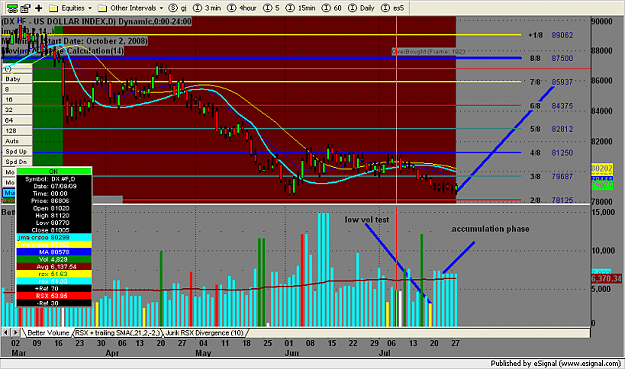Click green OK bar on data window
This screenshot has height=369, width=625.
tap(54, 171)
